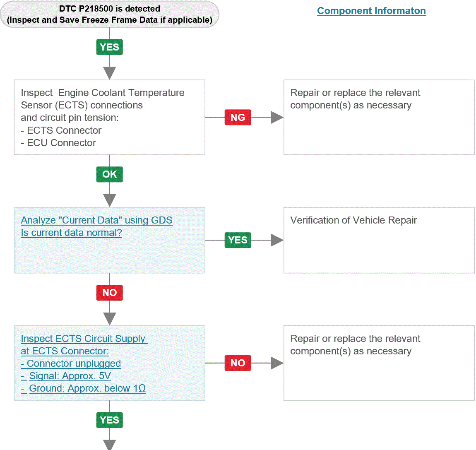Click the green OK badge

[110, 174]
